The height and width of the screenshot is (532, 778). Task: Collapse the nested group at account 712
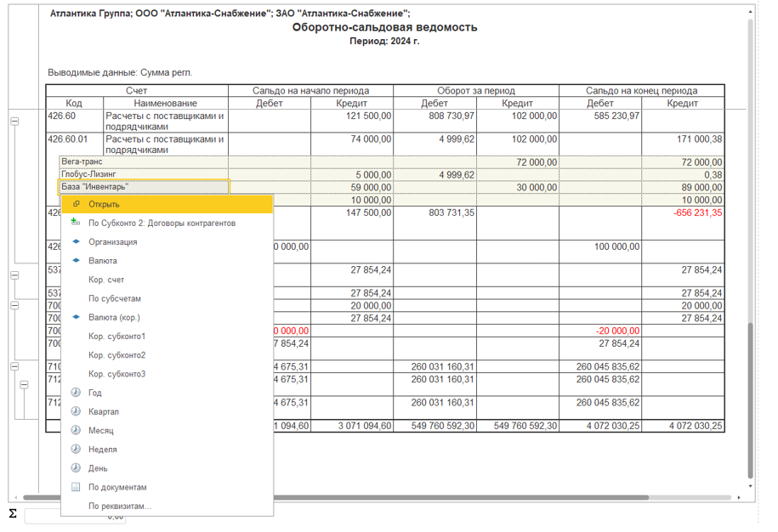point(24,385)
